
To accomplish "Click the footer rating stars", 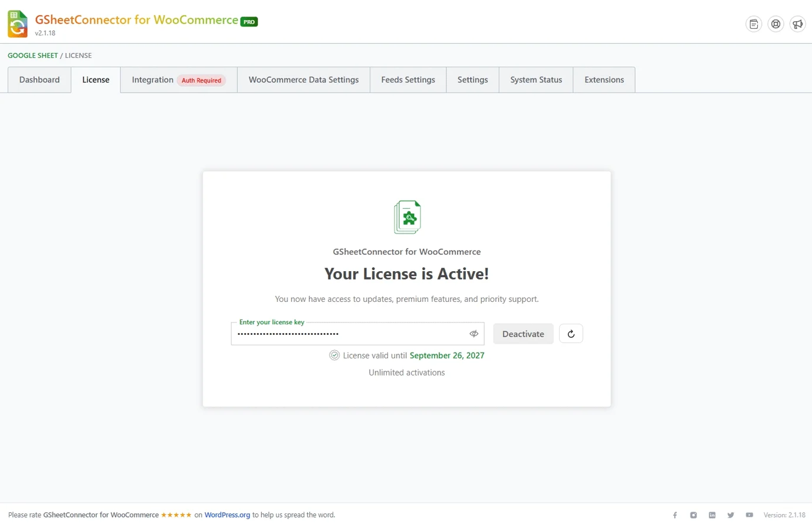I will coord(176,515).
